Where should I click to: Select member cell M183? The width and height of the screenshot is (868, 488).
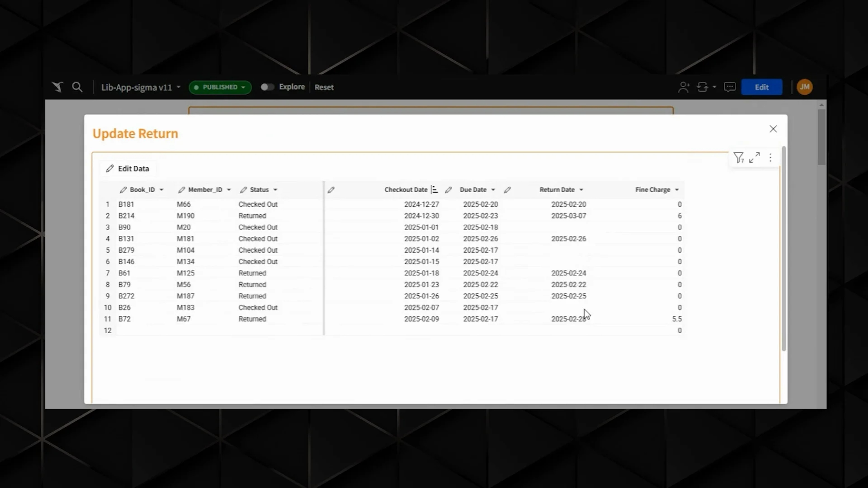click(185, 307)
